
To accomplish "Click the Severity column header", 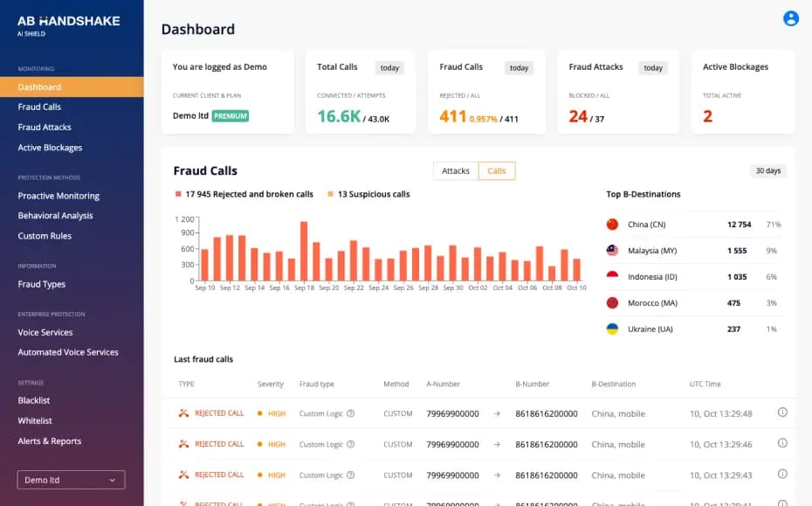I will tap(271, 385).
